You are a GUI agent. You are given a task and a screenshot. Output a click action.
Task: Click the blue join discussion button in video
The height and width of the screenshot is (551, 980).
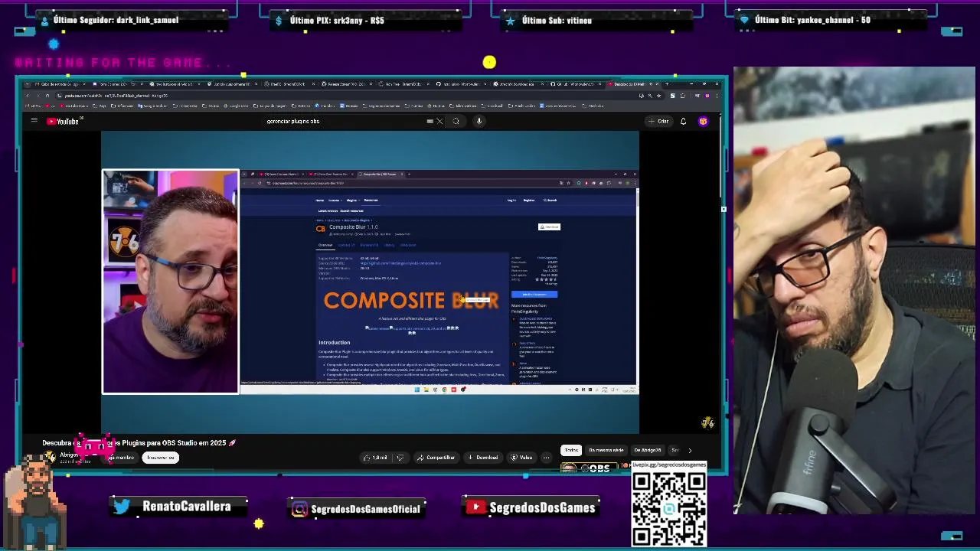tap(534, 294)
